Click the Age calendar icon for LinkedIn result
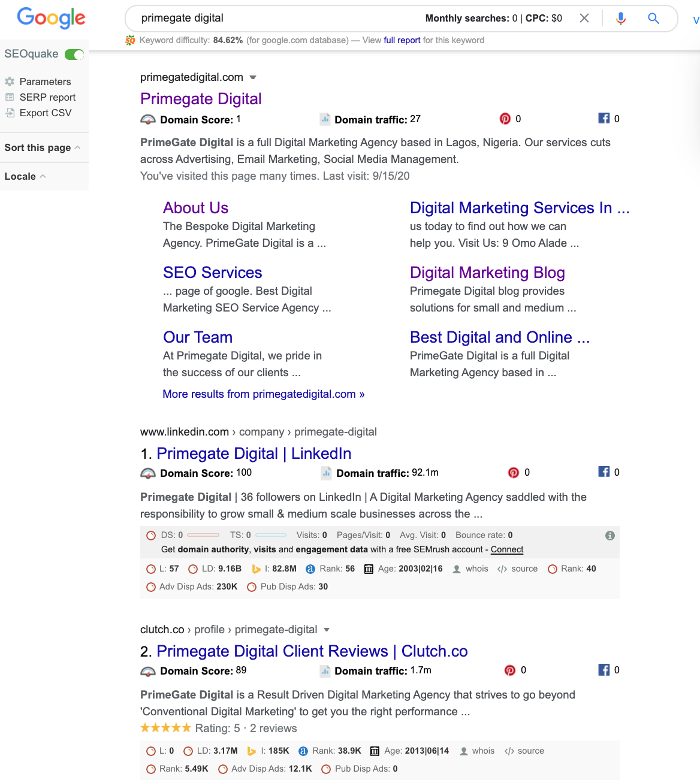 click(369, 569)
